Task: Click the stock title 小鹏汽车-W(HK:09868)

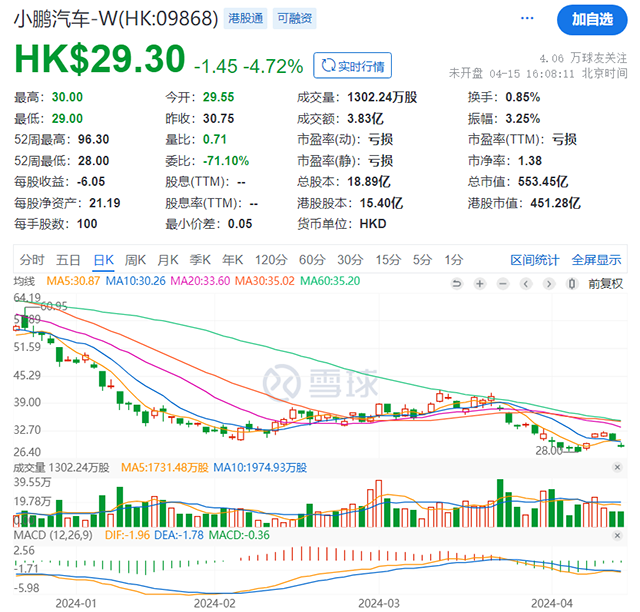Action: (116, 19)
